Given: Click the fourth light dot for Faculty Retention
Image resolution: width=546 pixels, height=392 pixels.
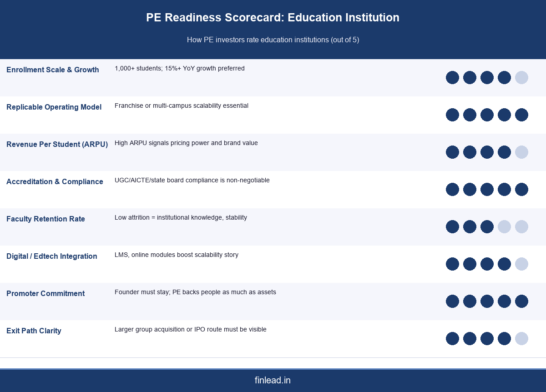Looking at the screenshot, I should [x=504, y=226].
